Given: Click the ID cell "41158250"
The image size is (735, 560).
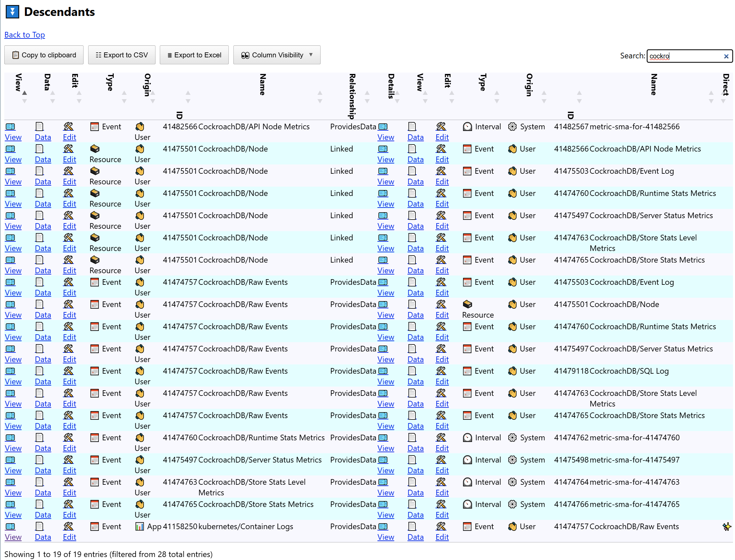Looking at the screenshot, I should [x=180, y=527].
